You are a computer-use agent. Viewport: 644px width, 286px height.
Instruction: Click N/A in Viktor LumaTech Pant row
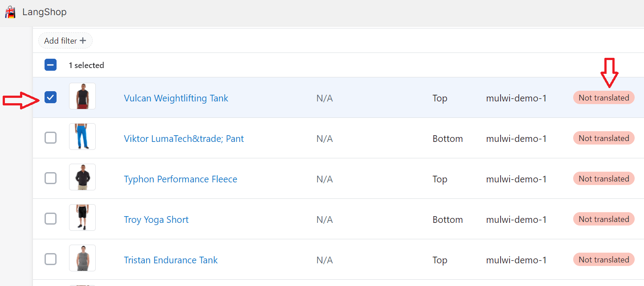point(325,139)
